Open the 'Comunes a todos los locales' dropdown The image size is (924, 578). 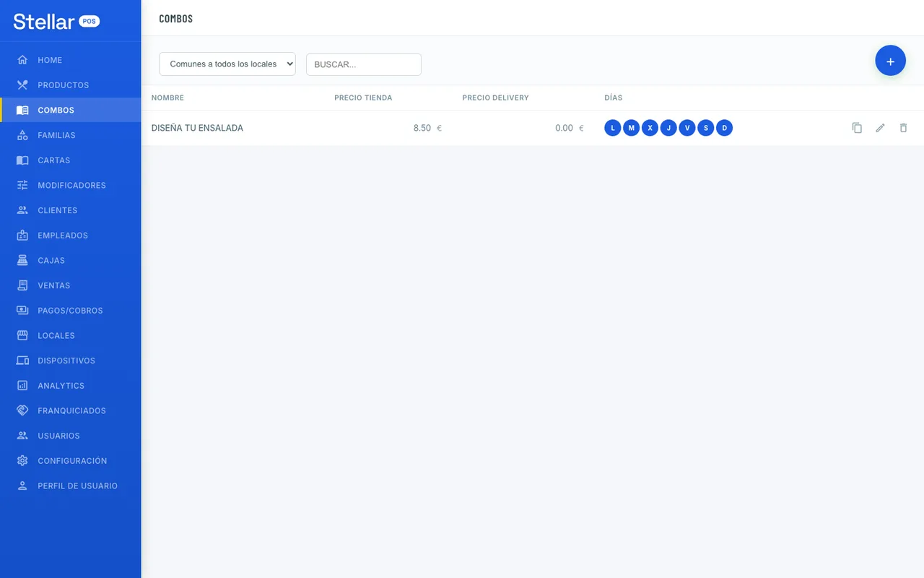[x=227, y=64]
